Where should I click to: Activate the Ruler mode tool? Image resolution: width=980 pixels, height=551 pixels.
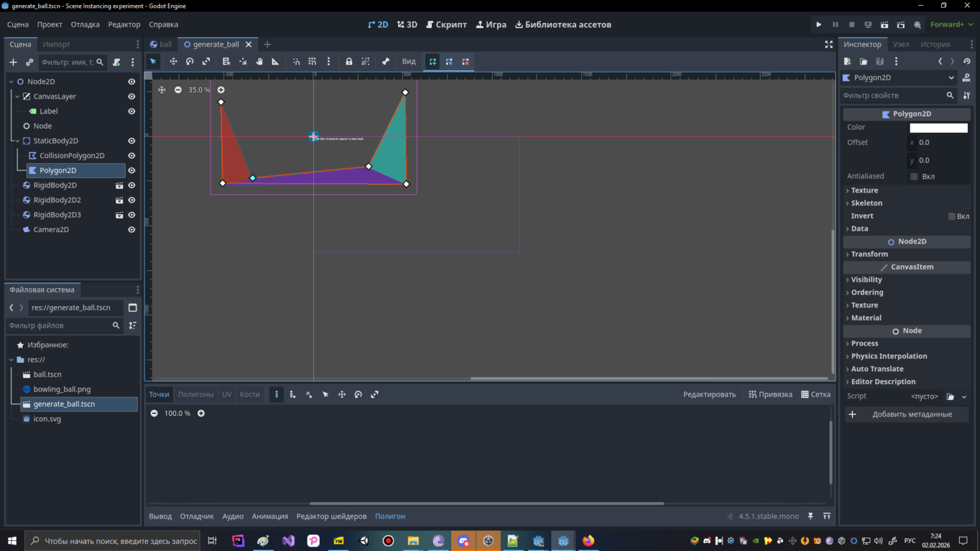[276, 62]
